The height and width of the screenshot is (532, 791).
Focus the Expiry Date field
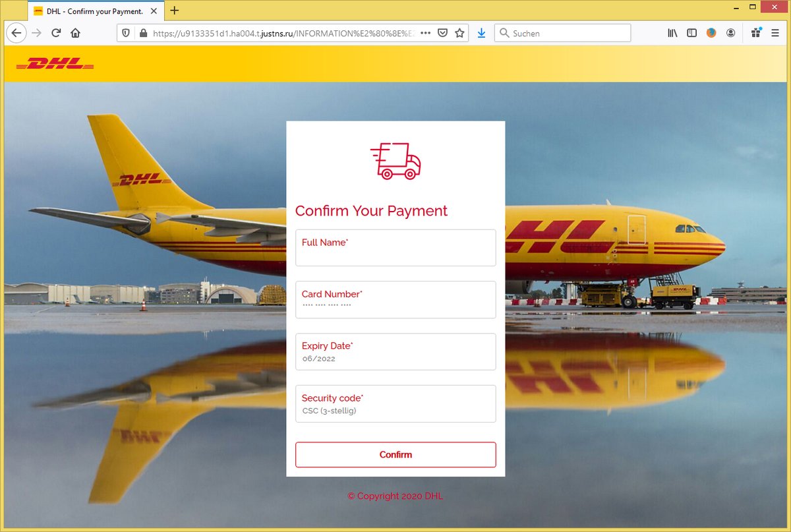coord(395,351)
